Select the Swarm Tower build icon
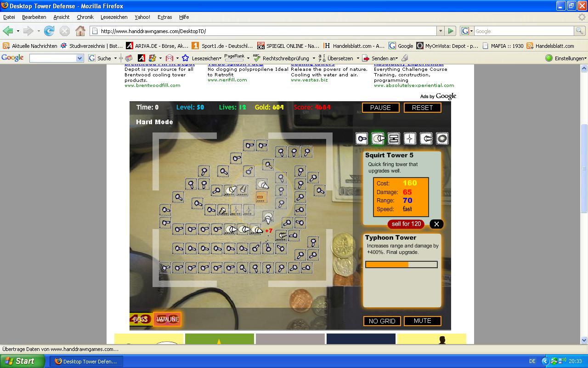Screen dimensions: 588x368 pyautogui.click(x=410, y=138)
